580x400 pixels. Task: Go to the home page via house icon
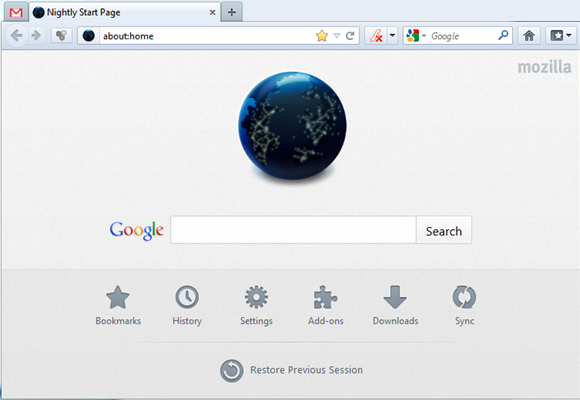[529, 36]
